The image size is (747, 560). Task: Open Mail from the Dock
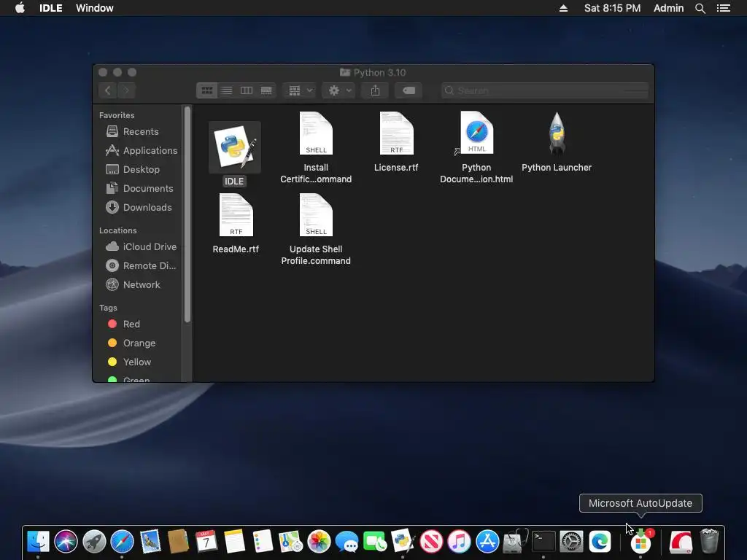point(150,542)
